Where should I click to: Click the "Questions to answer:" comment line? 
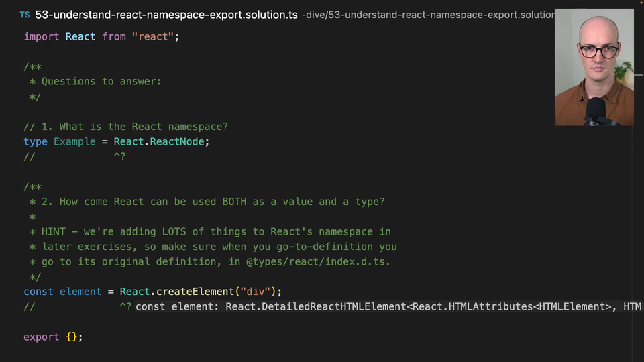pos(101,81)
